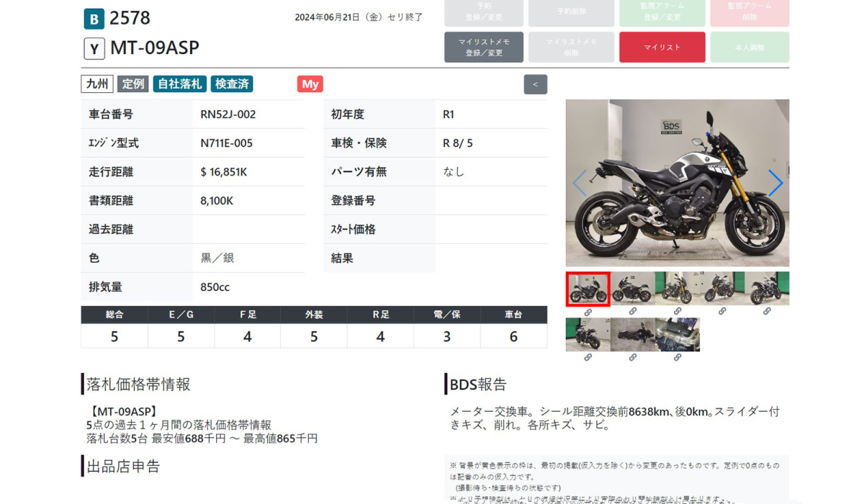Screen dimensions: 864x504
Task: Click the F足 score column header
Action: coord(248,315)
